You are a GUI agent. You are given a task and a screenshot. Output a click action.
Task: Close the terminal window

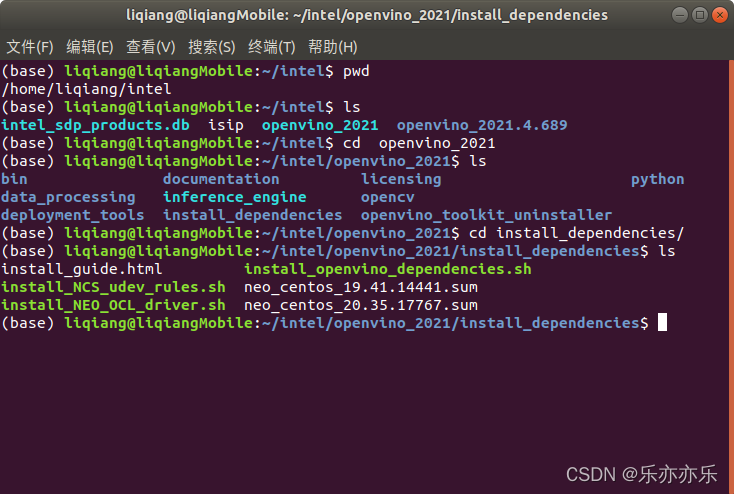[x=719, y=15]
